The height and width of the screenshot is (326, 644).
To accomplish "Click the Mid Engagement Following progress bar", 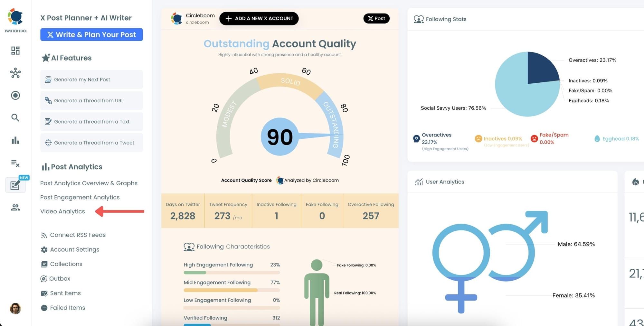I will point(232,290).
